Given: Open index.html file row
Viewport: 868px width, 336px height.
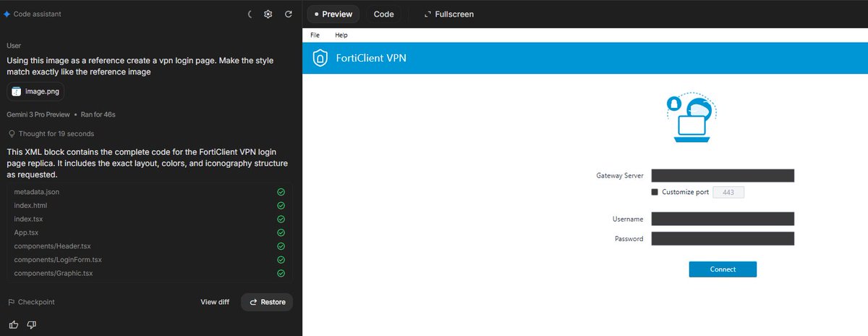Looking at the screenshot, I should coord(149,206).
